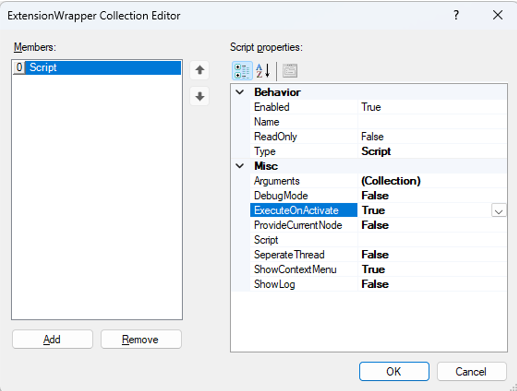Select the Arguments property row
This screenshot has height=391, width=517.
[378, 181]
